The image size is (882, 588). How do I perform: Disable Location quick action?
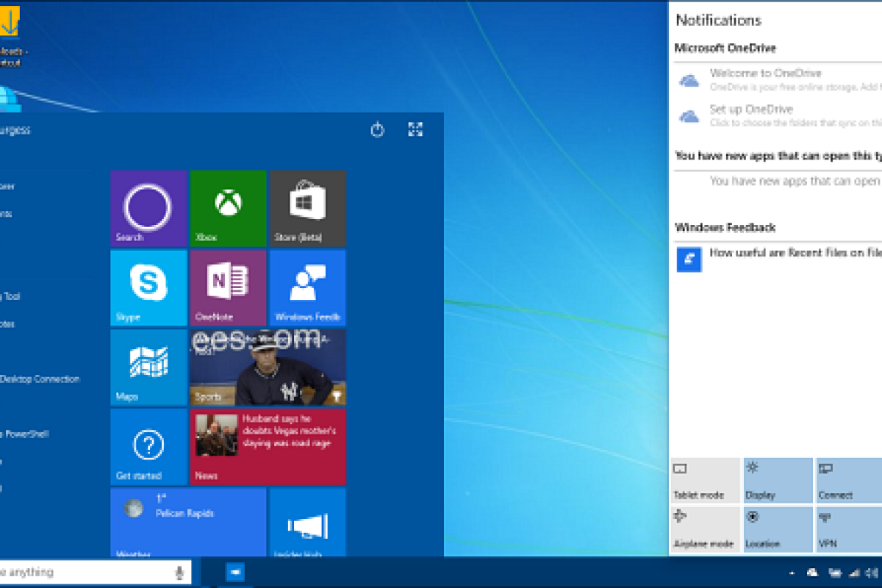coord(778,528)
